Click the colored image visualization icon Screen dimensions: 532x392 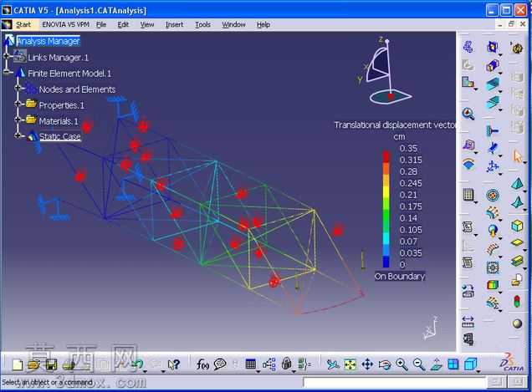pyautogui.click(x=493, y=284)
